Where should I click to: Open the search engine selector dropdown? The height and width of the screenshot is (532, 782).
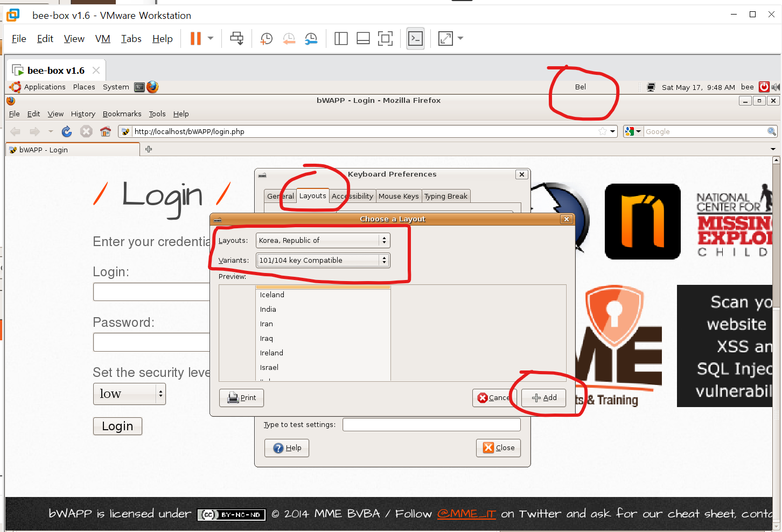click(633, 131)
